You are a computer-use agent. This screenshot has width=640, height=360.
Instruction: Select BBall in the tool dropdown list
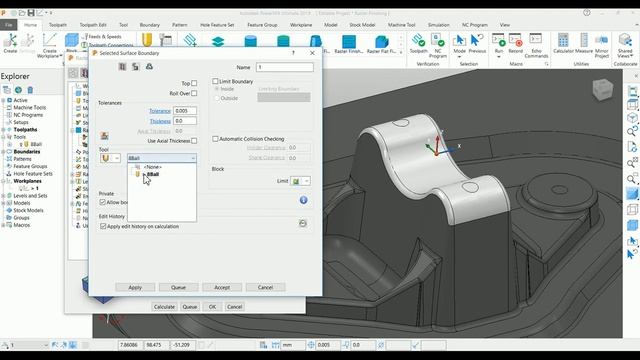pyautogui.click(x=153, y=174)
